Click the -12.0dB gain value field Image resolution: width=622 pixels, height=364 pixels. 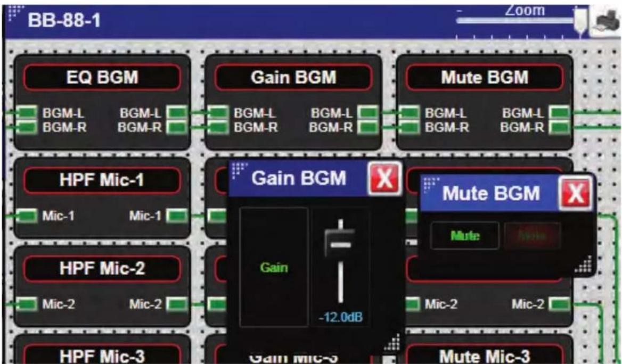[341, 317]
